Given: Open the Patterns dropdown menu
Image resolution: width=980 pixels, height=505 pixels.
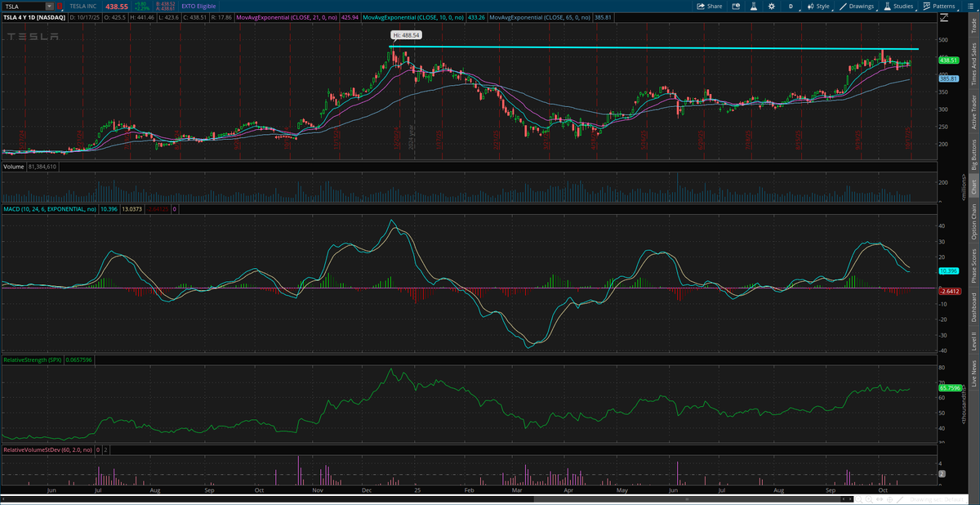Looking at the screenshot, I should (x=941, y=6).
